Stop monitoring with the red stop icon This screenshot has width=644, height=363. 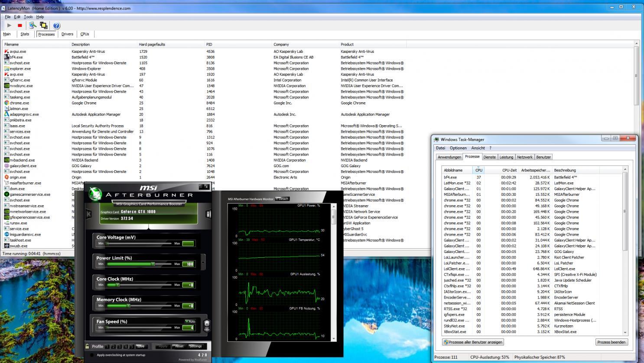20,26
